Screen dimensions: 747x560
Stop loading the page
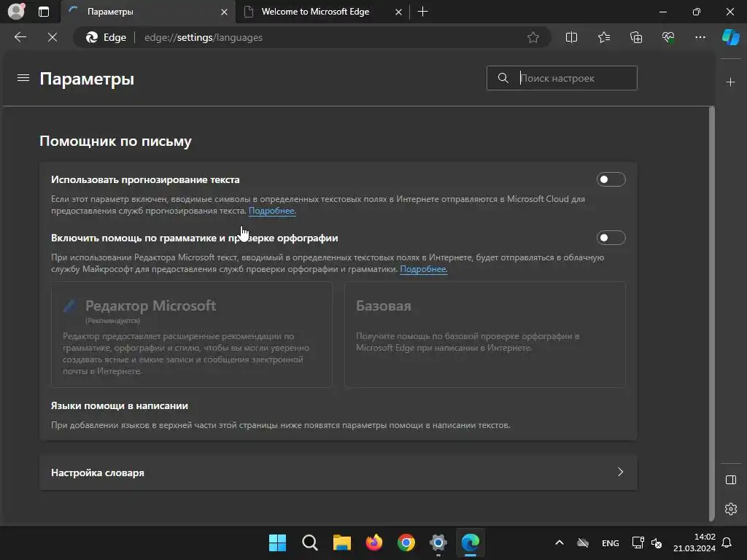click(53, 37)
